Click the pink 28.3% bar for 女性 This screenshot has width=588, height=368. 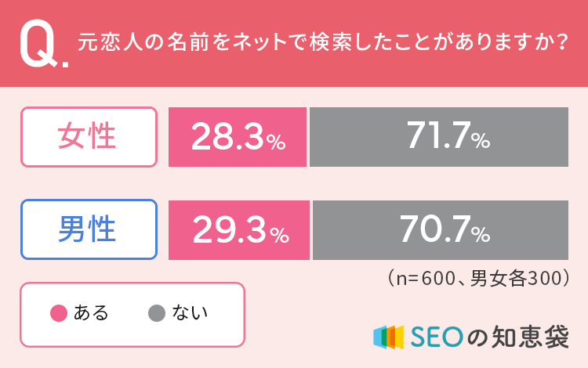(238, 137)
